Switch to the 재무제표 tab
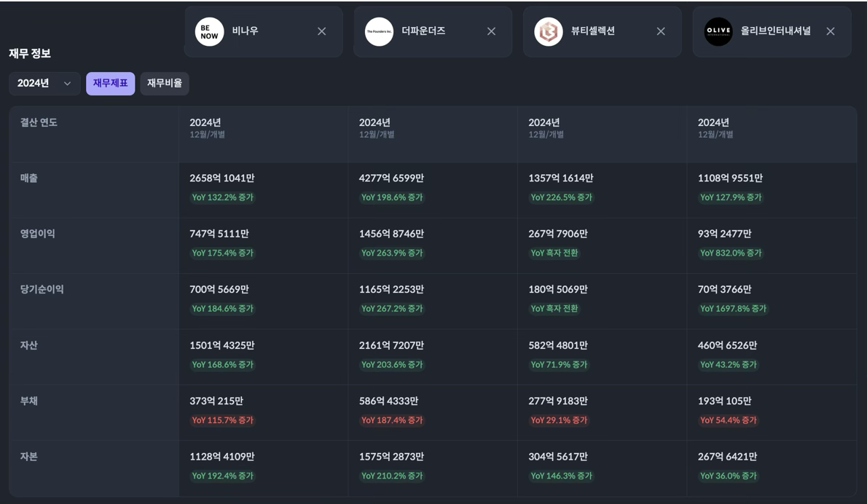867x504 pixels. pos(110,84)
